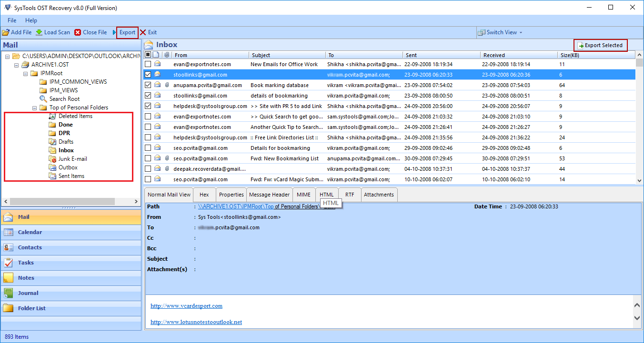Switch to the Message Header tab

click(x=269, y=194)
